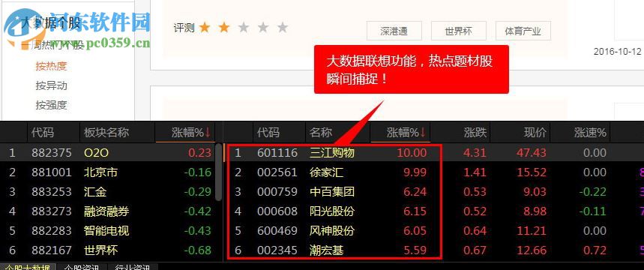
Task: Click stock code 601116
Action: pyautogui.click(x=277, y=153)
